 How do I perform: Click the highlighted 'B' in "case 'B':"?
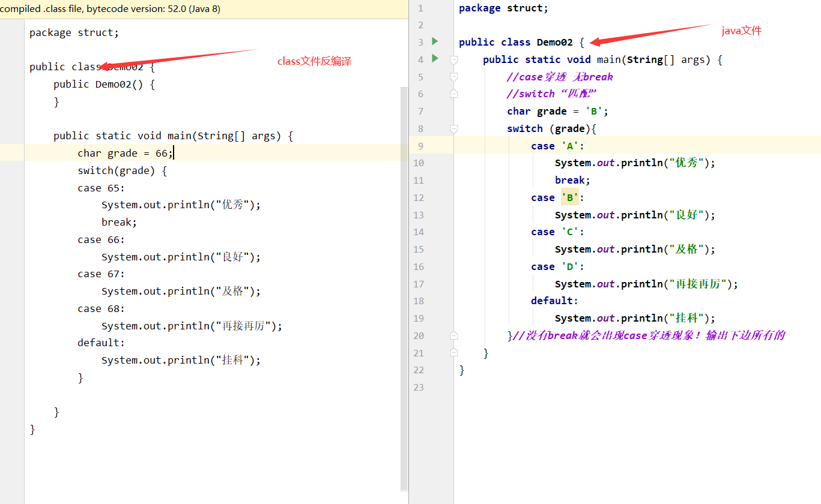[570, 197]
